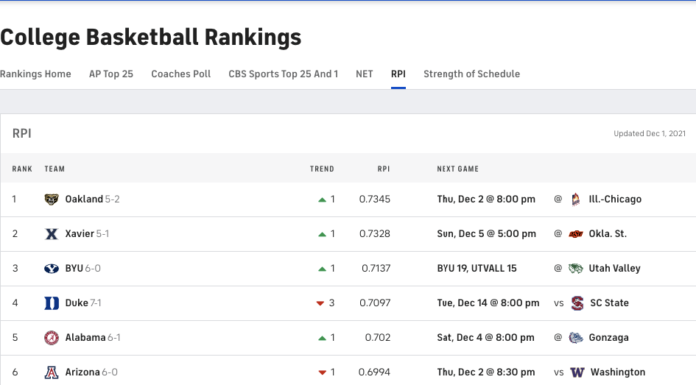Click the Oklahoma State opponent logo

coord(576,234)
